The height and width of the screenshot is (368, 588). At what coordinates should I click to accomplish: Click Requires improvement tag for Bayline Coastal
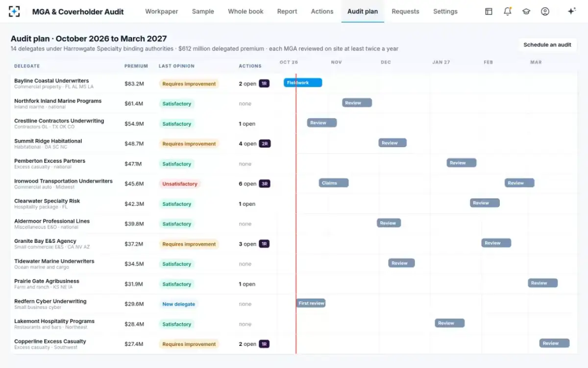coord(189,84)
